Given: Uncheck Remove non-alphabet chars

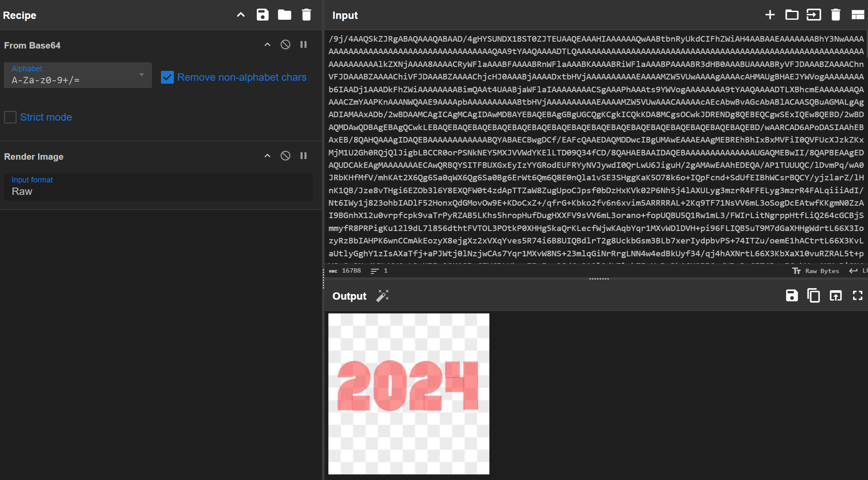Looking at the screenshot, I should coord(167,77).
